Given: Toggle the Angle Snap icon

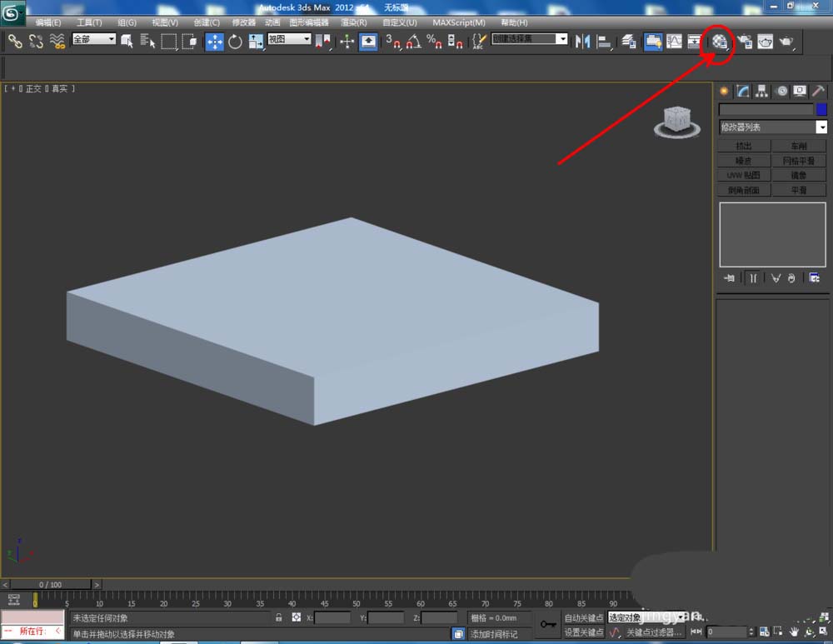Looking at the screenshot, I should pos(413,41).
